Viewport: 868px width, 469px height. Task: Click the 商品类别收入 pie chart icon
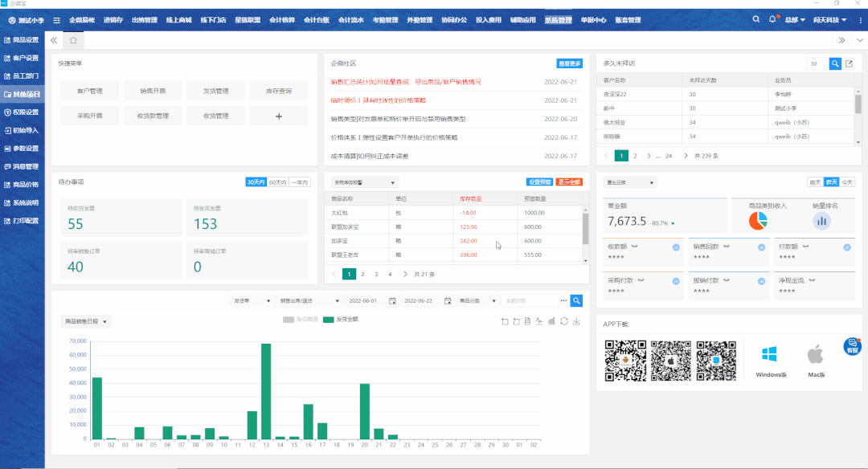coord(758,221)
